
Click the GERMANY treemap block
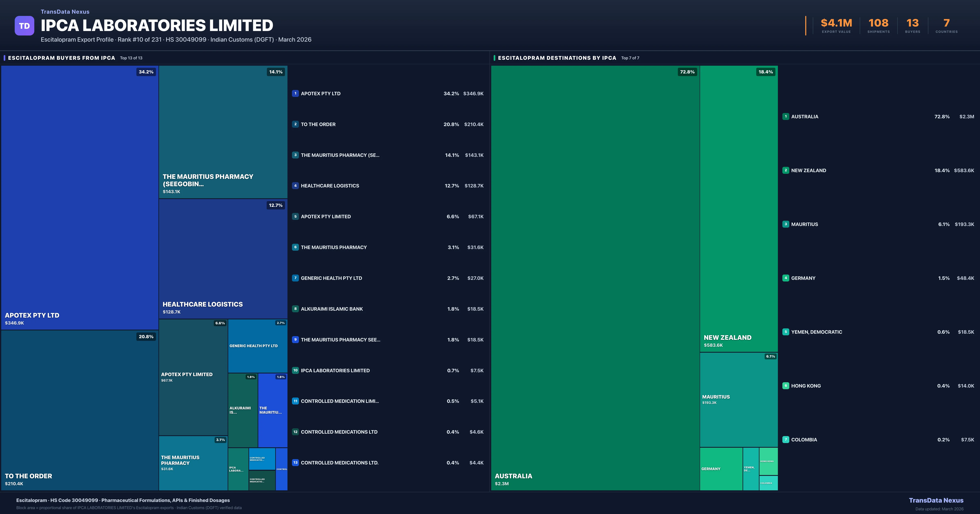coord(721,469)
